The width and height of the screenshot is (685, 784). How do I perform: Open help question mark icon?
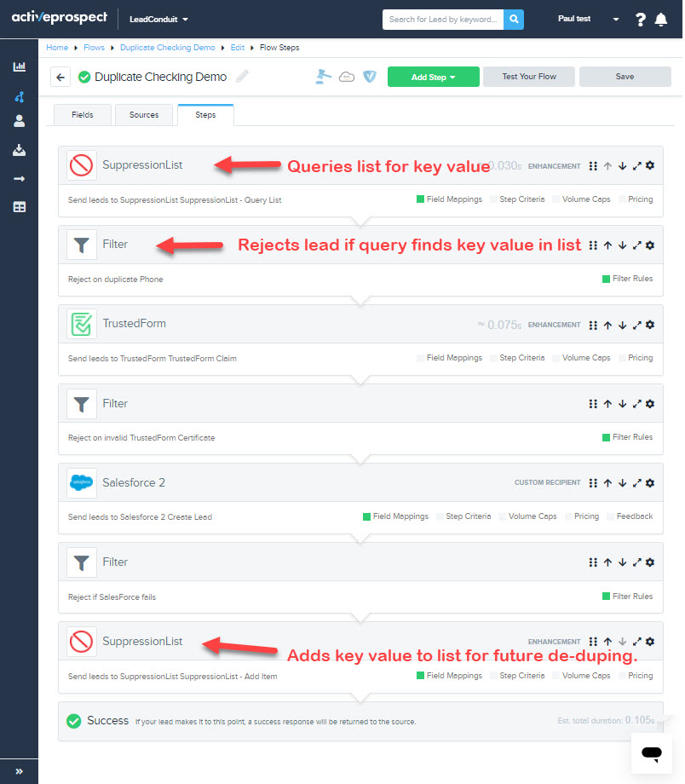[640, 20]
